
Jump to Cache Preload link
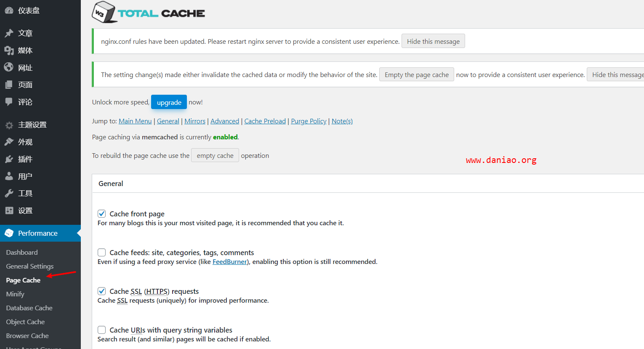coord(265,121)
